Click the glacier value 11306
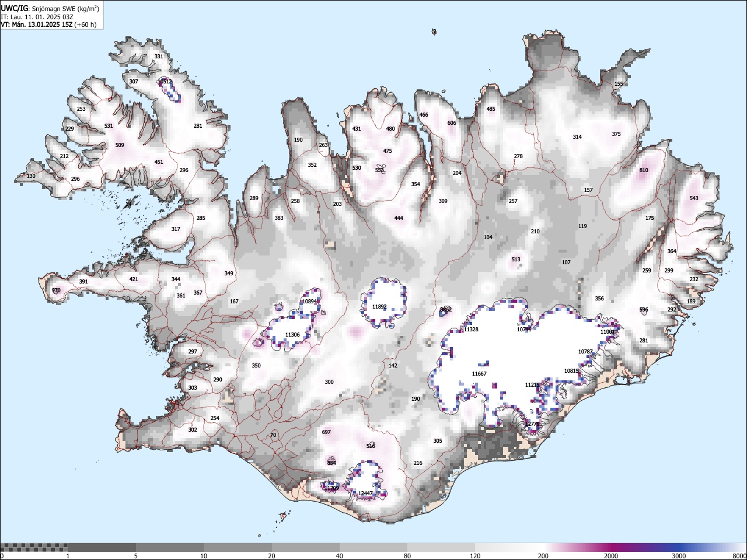 tap(292, 335)
